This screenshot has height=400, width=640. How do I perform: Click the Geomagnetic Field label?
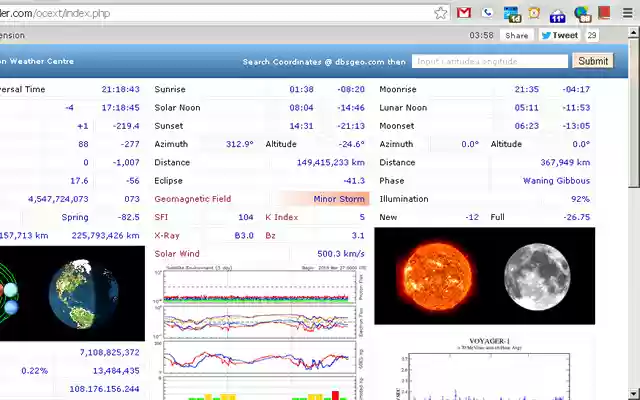pos(193,199)
